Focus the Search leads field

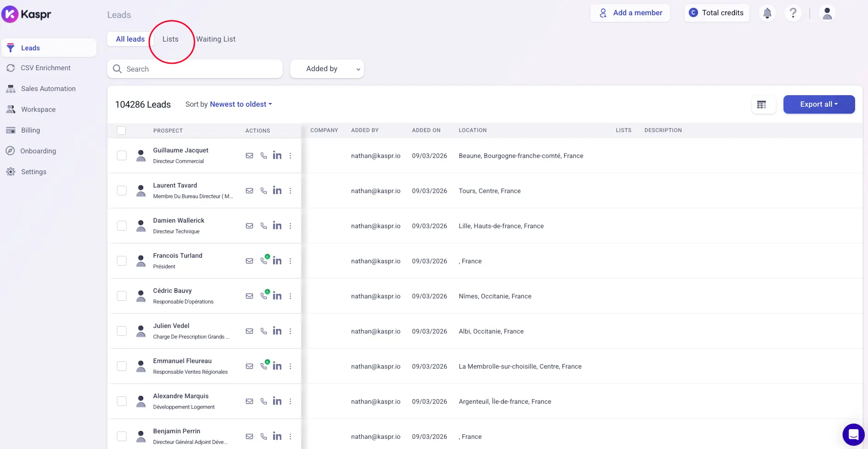pyautogui.click(x=195, y=69)
